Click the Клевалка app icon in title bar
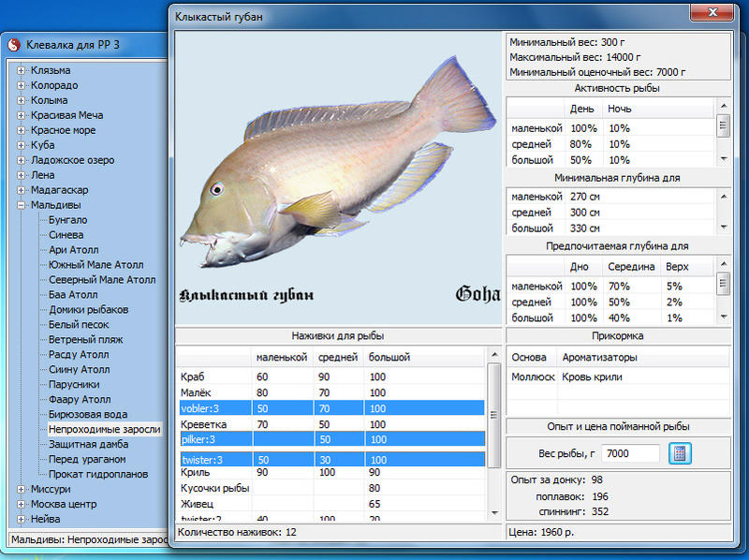This screenshot has width=749, height=560. click(x=14, y=44)
